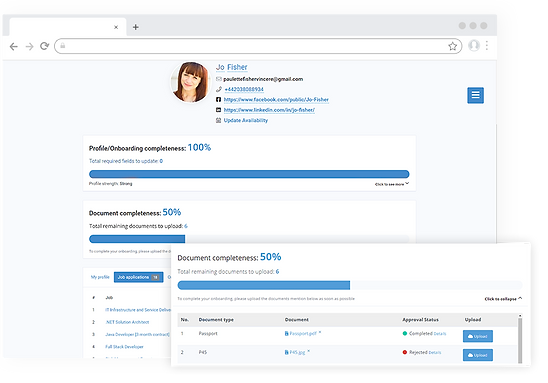
Task: Bookmark page with the star icon
Action: [453, 46]
